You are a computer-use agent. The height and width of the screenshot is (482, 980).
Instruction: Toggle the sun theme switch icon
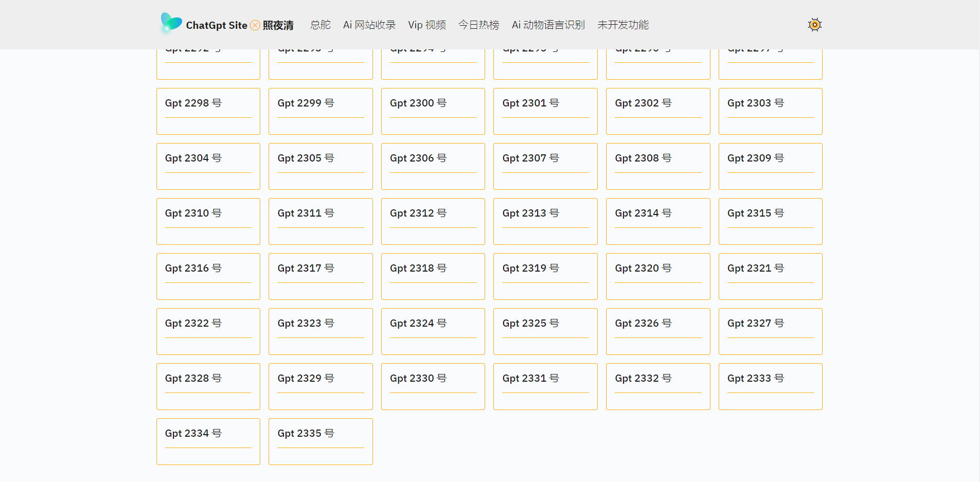click(814, 25)
